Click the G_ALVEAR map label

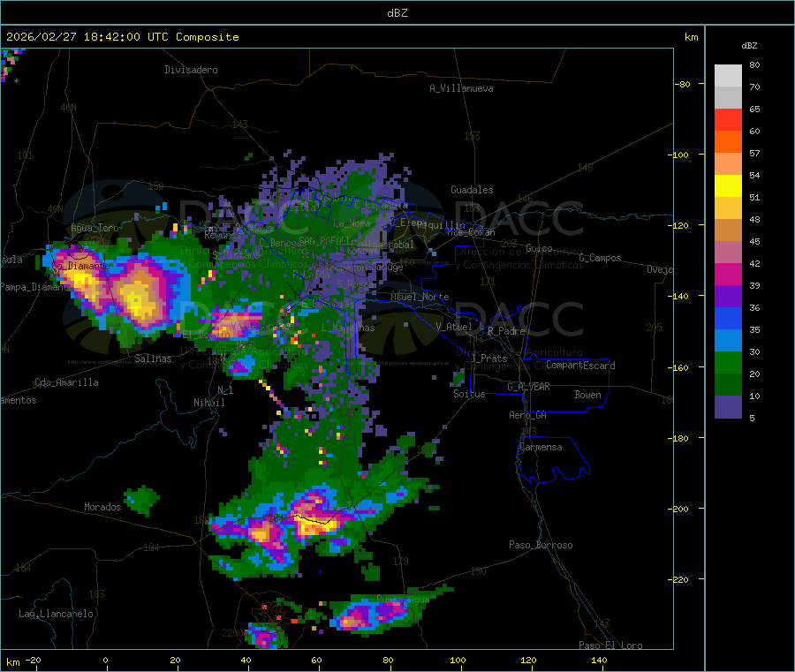pos(529,387)
